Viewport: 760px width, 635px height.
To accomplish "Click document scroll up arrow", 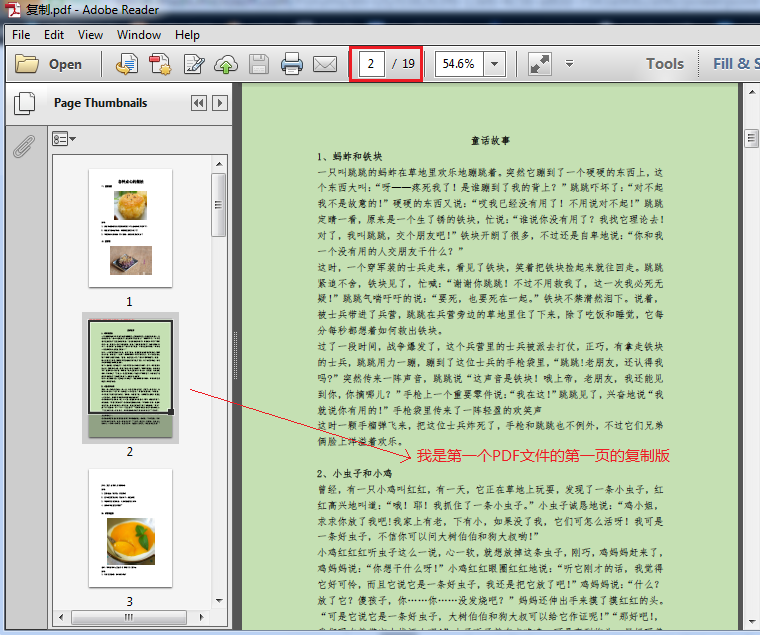I will 751,92.
